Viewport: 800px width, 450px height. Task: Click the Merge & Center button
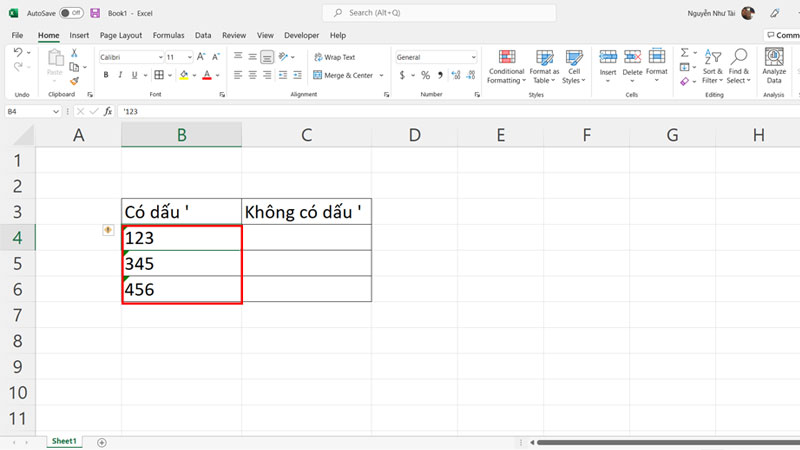342,75
